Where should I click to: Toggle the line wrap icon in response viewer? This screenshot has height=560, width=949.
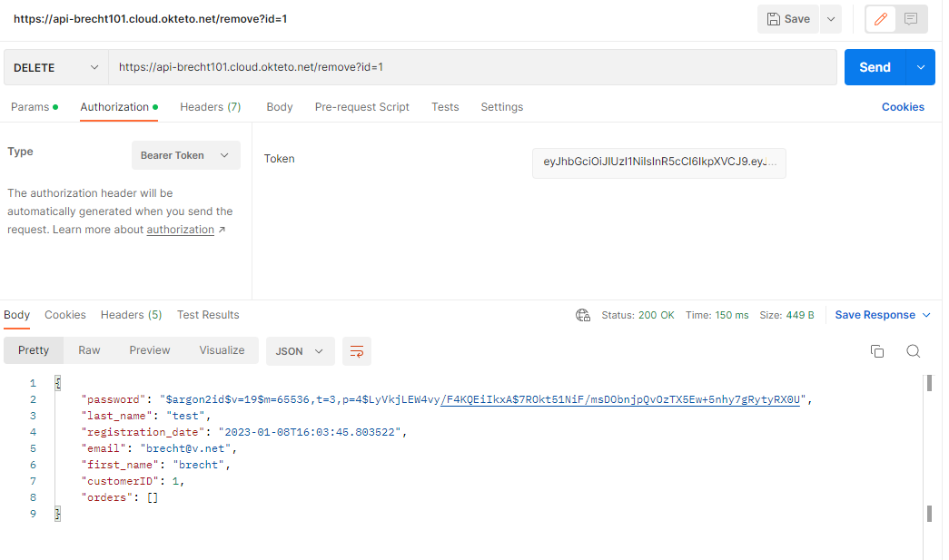[356, 351]
